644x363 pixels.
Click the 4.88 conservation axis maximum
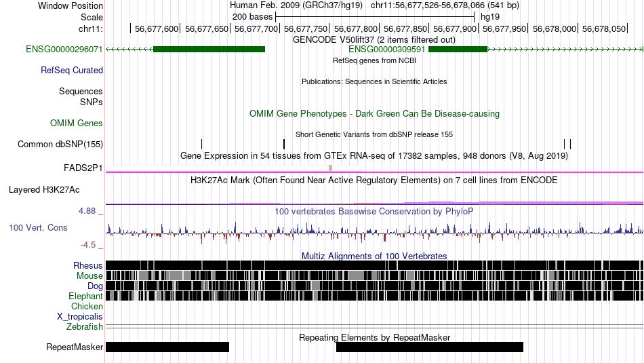(x=87, y=211)
